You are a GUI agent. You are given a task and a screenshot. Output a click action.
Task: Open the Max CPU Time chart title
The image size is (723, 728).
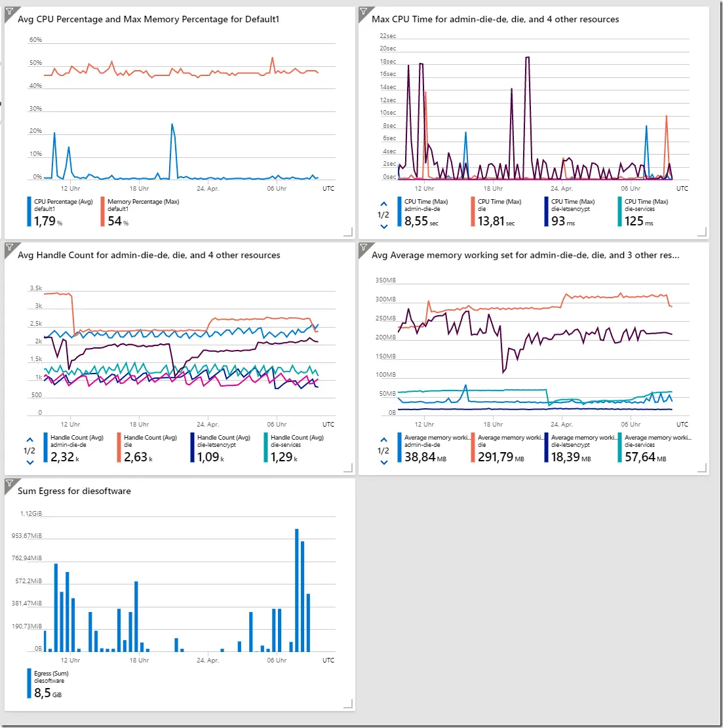[495, 19]
